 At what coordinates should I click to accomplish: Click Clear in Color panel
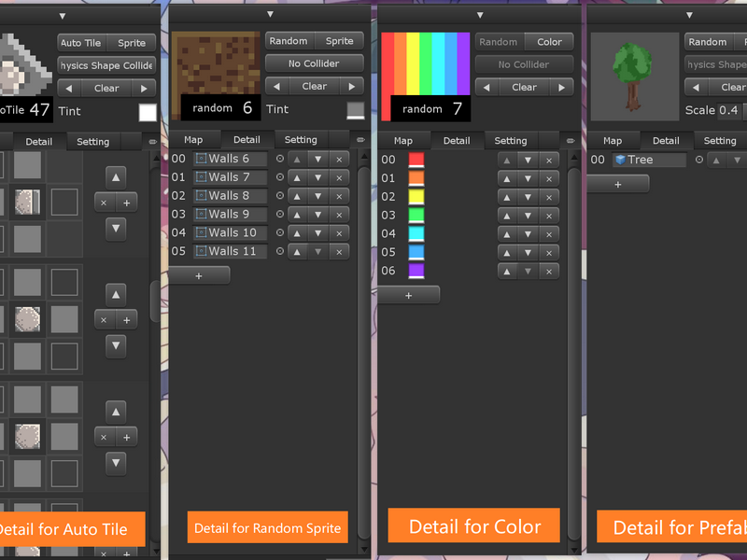tap(524, 88)
